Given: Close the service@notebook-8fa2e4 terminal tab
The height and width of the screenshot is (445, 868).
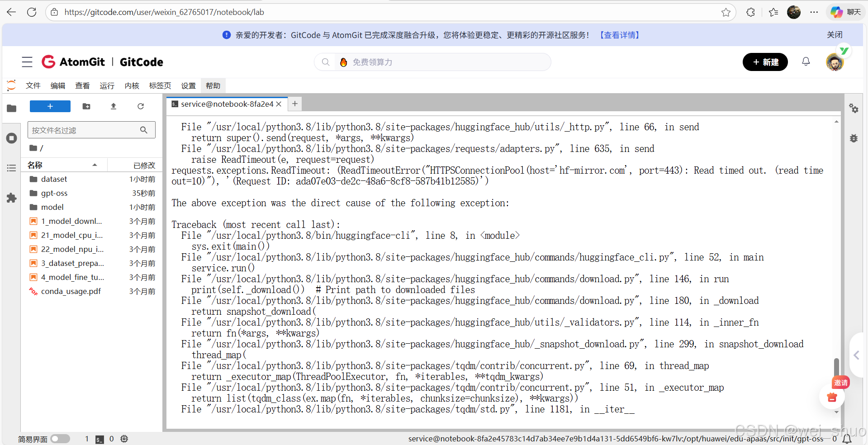Looking at the screenshot, I should pos(279,104).
